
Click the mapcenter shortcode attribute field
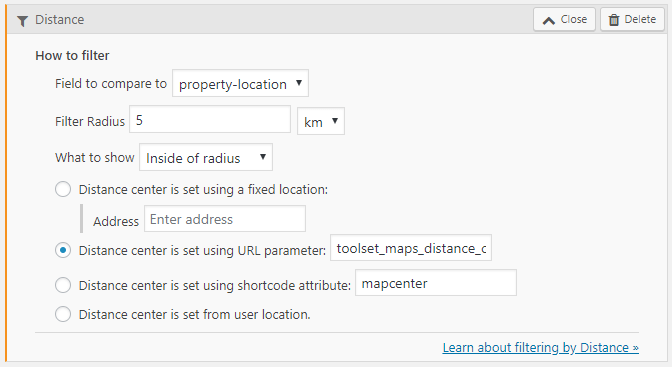436,283
